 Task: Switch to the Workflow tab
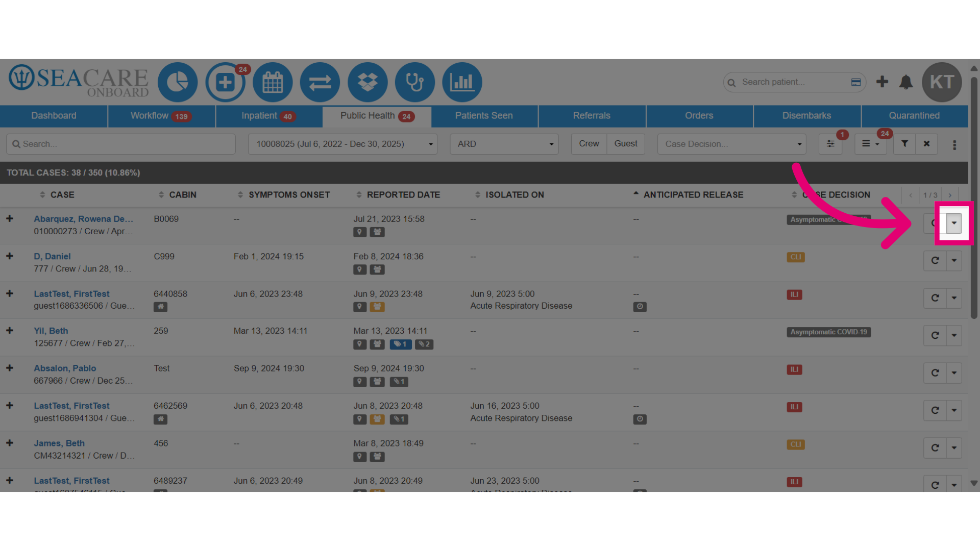[161, 116]
